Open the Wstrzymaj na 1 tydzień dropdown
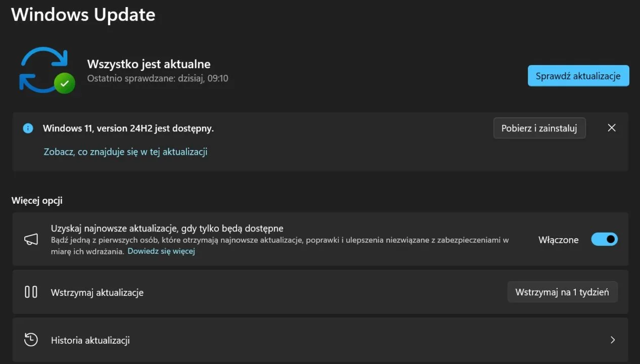The height and width of the screenshot is (364, 640). point(562,292)
